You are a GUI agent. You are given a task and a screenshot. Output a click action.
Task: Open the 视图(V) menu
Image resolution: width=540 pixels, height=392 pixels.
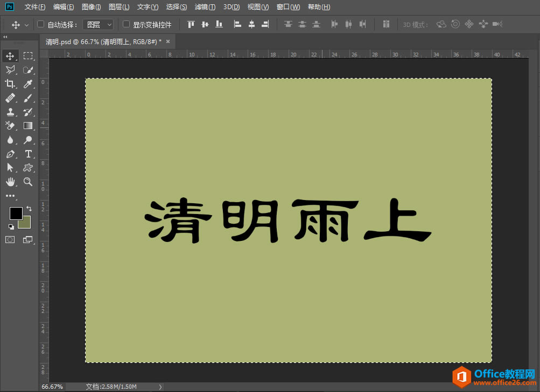258,7
